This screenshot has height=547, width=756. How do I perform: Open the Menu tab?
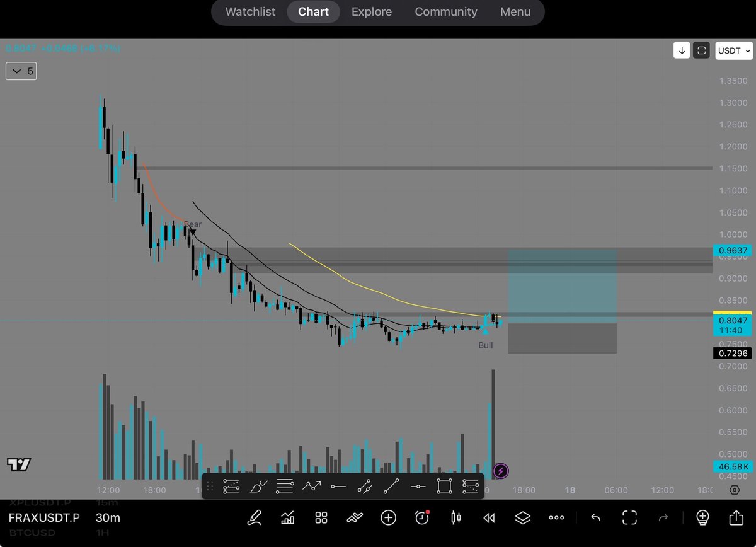[515, 12]
